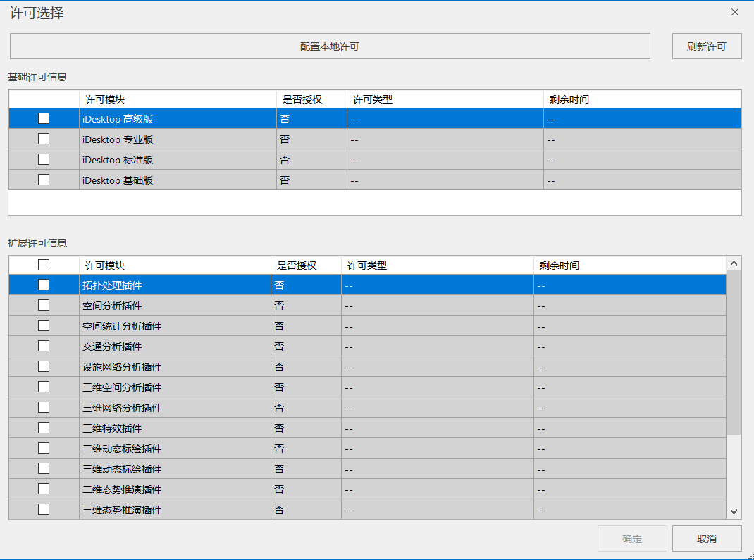Click 许可模块 column header in 基础许可信息 table
Viewport: 754px width, 560px height.
click(x=178, y=99)
